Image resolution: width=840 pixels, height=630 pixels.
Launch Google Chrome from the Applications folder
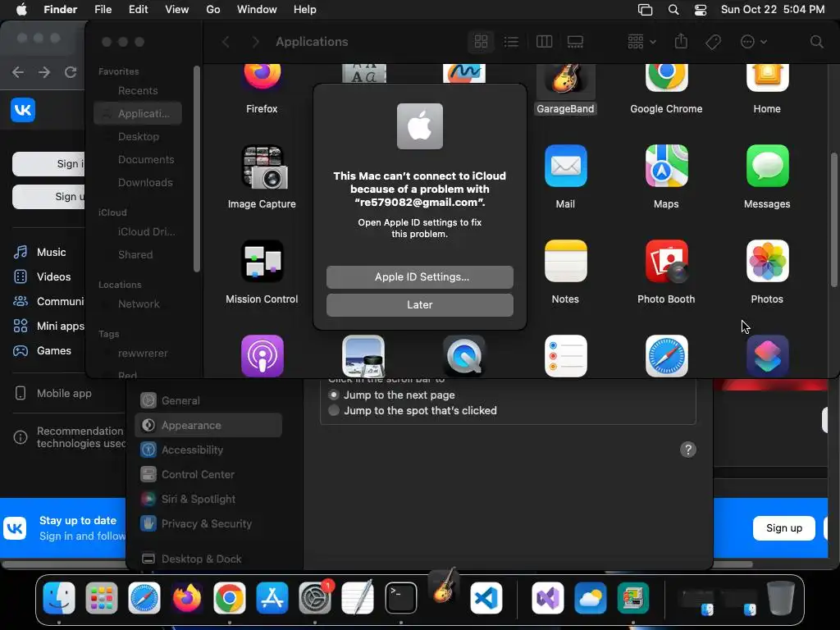(666, 78)
